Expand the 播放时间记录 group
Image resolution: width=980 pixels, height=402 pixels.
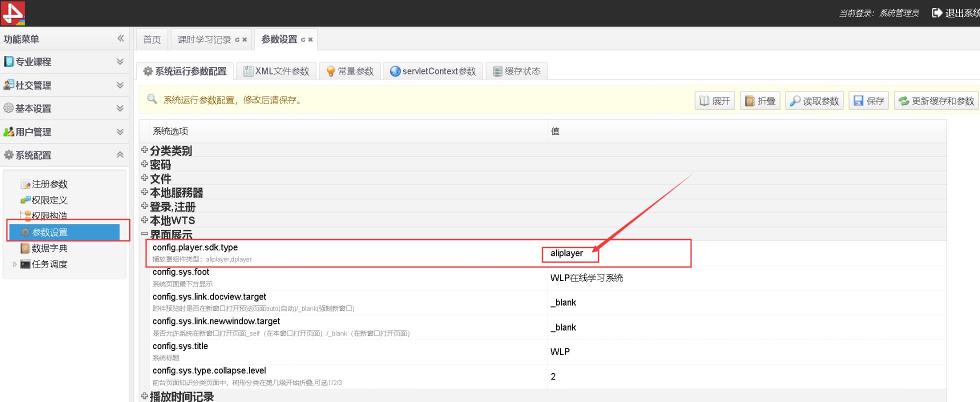click(144, 395)
